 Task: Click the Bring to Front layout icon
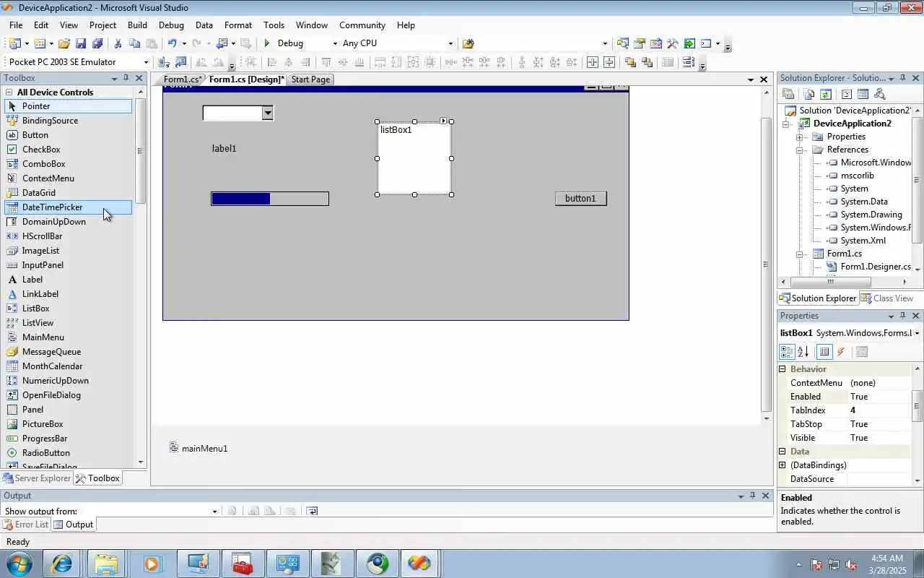630,62
